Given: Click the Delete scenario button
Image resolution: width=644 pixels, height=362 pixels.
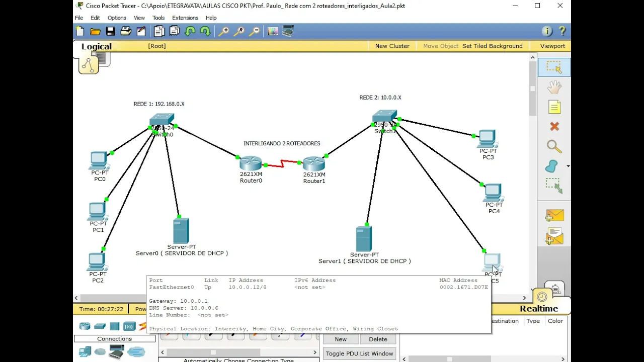Looking at the screenshot, I should point(378,339).
